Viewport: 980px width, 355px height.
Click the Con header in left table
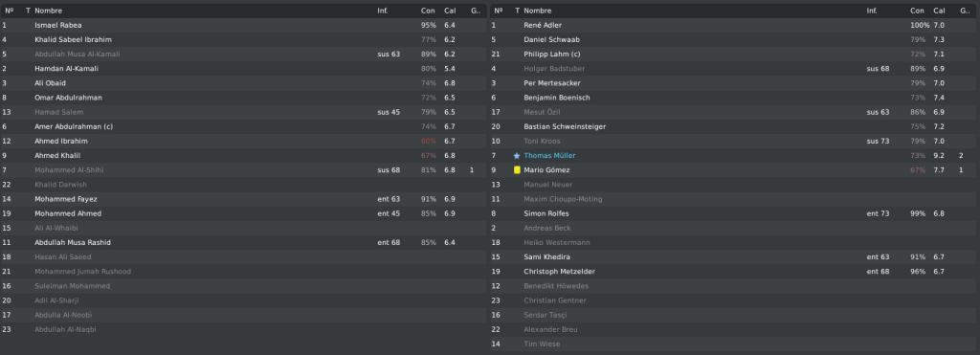pyautogui.click(x=428, y=11)
